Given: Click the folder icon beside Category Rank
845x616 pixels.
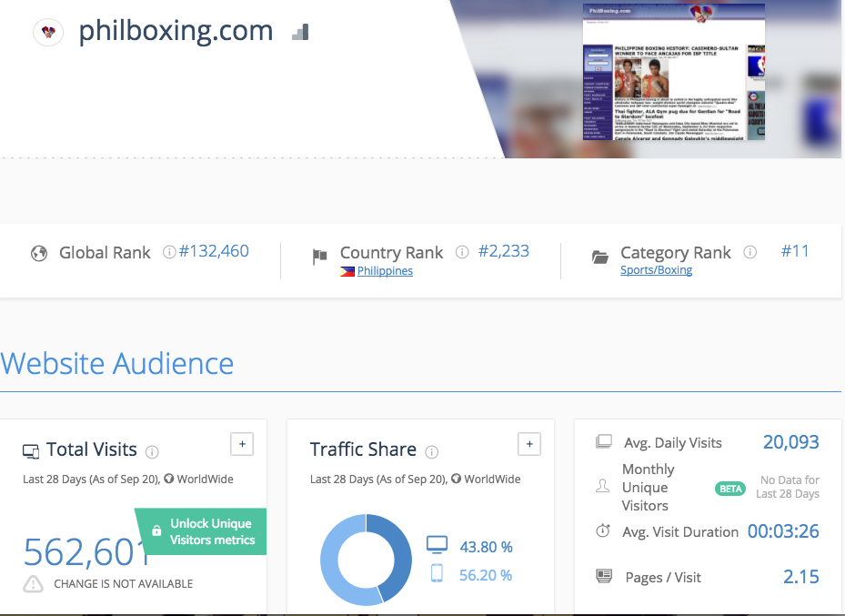Looking at the screenshot, I should point(599,256).
